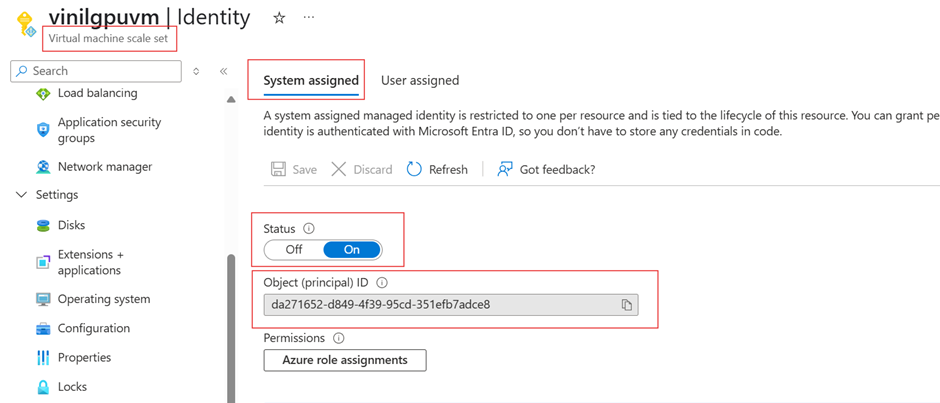Collapse the sidebar with double chevron
Viewport: 940px width, 403px height.
[223, 71]
